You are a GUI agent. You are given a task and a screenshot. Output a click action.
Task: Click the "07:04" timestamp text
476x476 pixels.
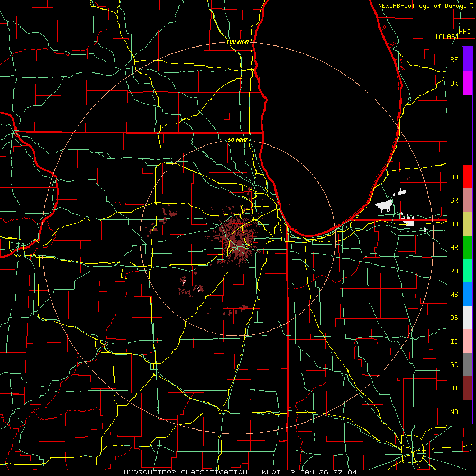[345, 472]
